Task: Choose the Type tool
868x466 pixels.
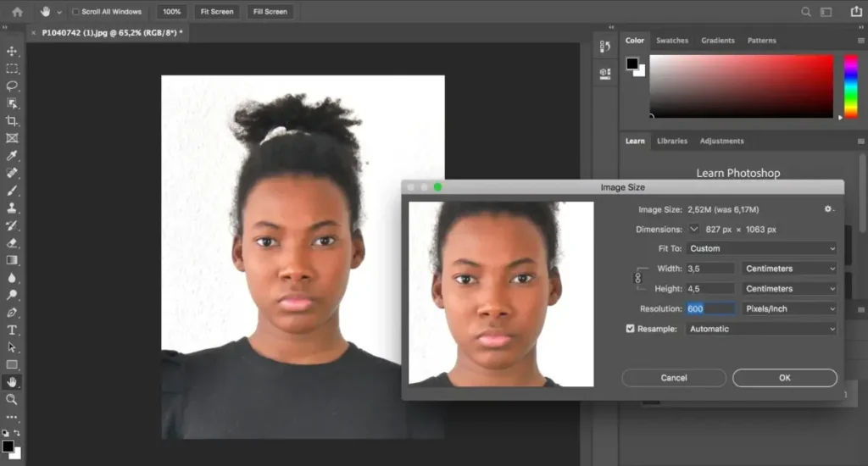Action: click(x=12, y=330)
